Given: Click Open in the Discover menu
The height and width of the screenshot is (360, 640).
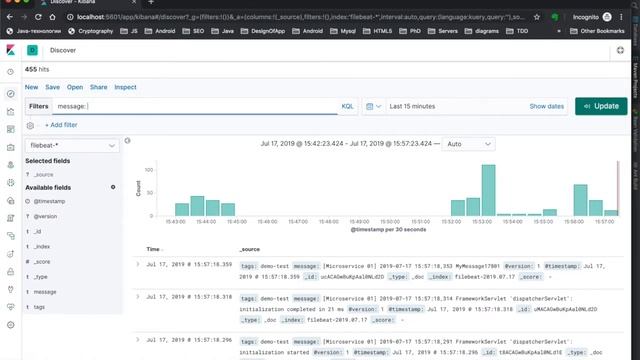Looking at the screenshot, I should tap(75, 87).
